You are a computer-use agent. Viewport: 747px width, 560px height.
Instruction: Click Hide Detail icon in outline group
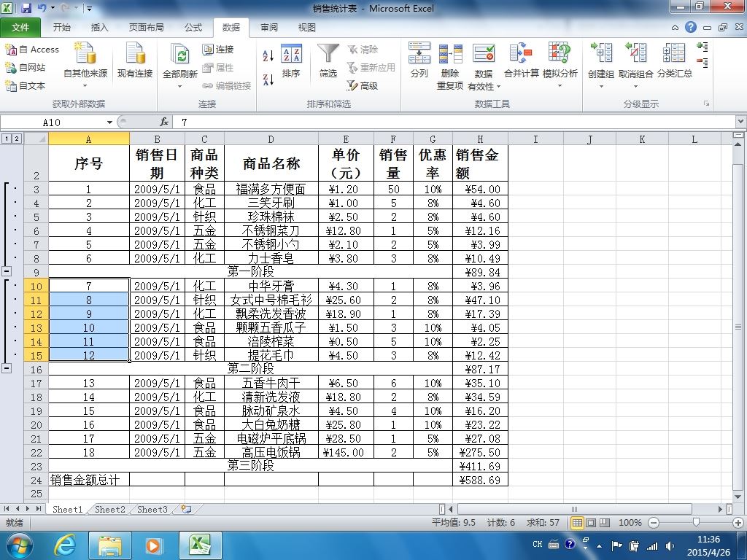703,63
